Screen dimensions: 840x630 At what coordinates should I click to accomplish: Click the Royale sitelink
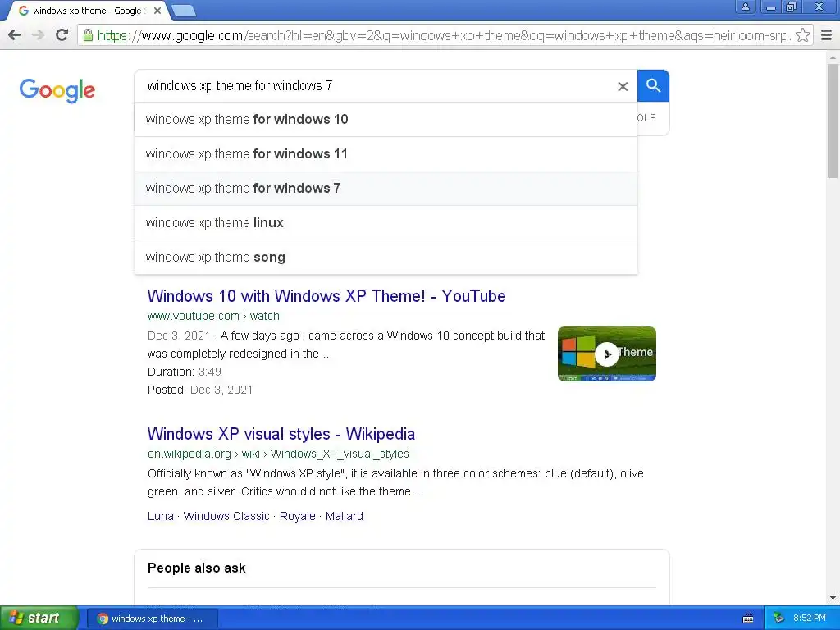(297, 516)
